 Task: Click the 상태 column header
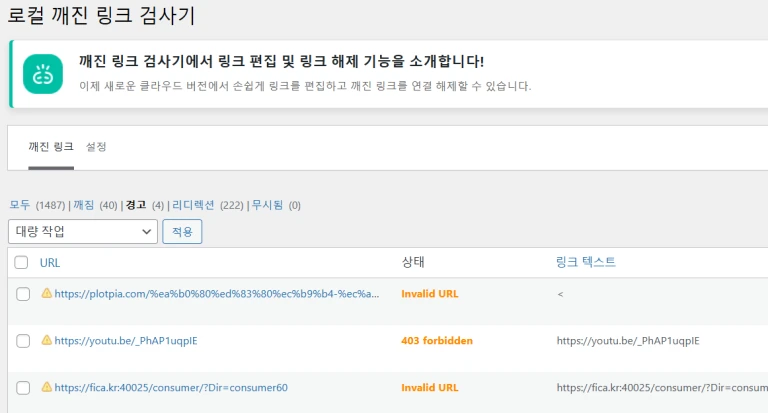tap(413, 262)
